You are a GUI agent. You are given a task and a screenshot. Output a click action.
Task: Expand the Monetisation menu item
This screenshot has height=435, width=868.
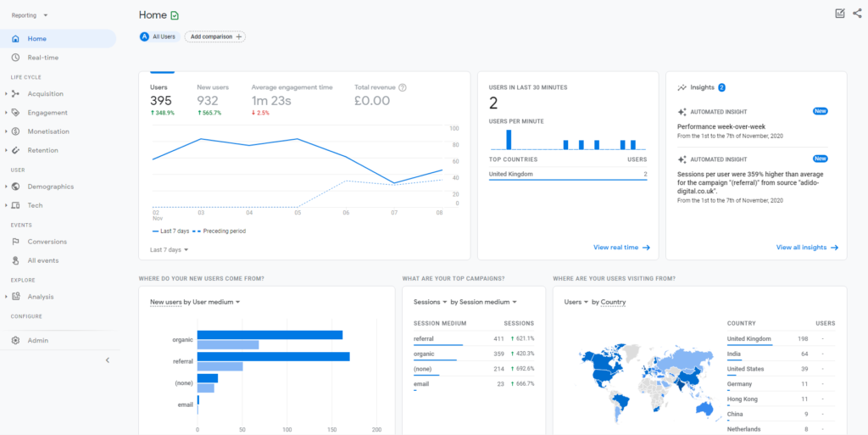tap(47, 131)
